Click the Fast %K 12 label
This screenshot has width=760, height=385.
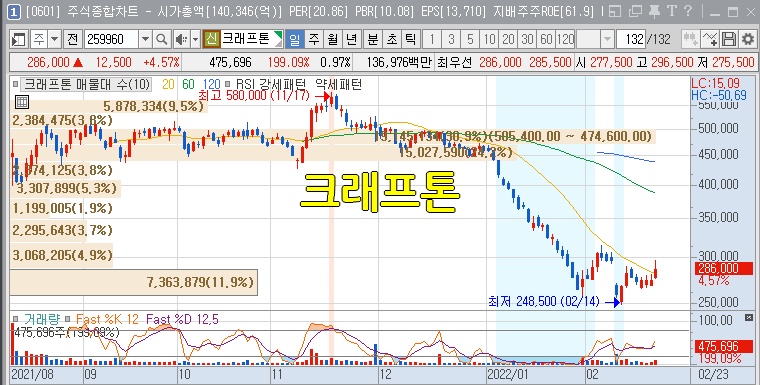click(x=107, y=319)
